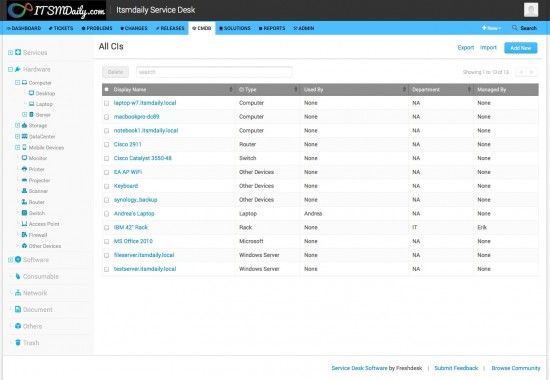Click the Monitor icon in sidebar
The height and width of the screenshot is (380, 550).
click(x=25, y=158)
